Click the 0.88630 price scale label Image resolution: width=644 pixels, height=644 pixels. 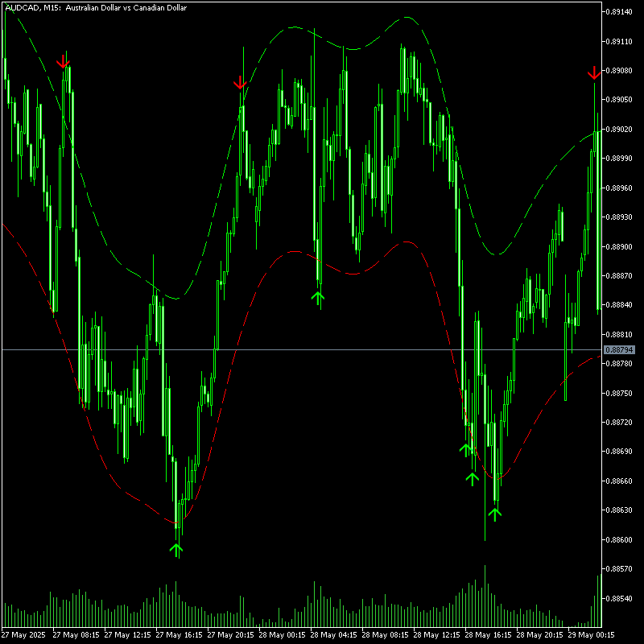pos(619,510)
